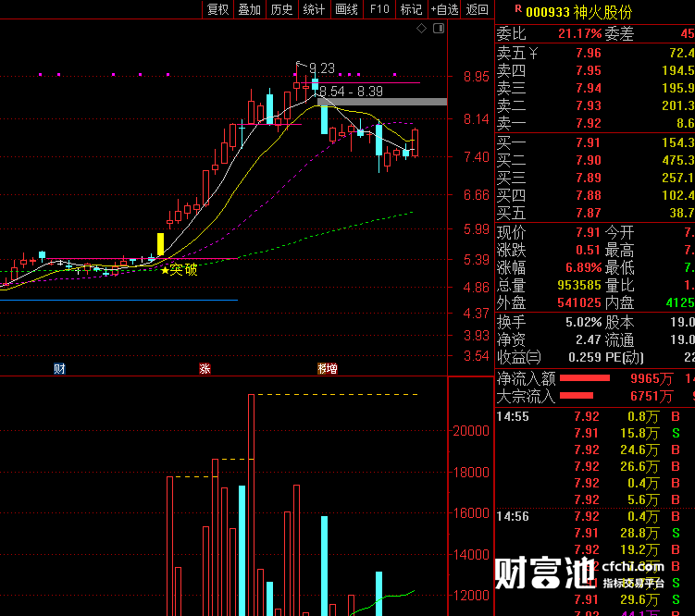Select the 收益(三) 0.259 value
Viewport: 695px width, 616px height.
(584, 357)
